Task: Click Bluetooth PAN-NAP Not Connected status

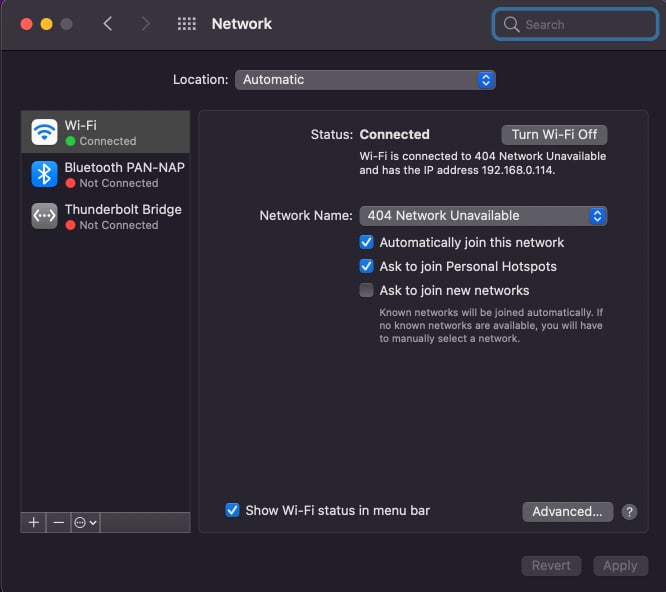Action: pos(119,183)
